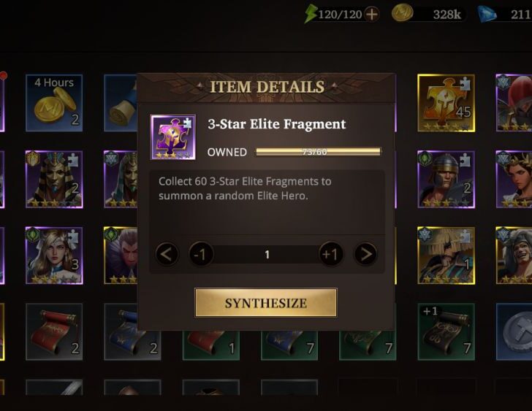Click the gold coin currency icon
Screen dimensions: 532x411
pyautogui.click(x=402, y=14)
